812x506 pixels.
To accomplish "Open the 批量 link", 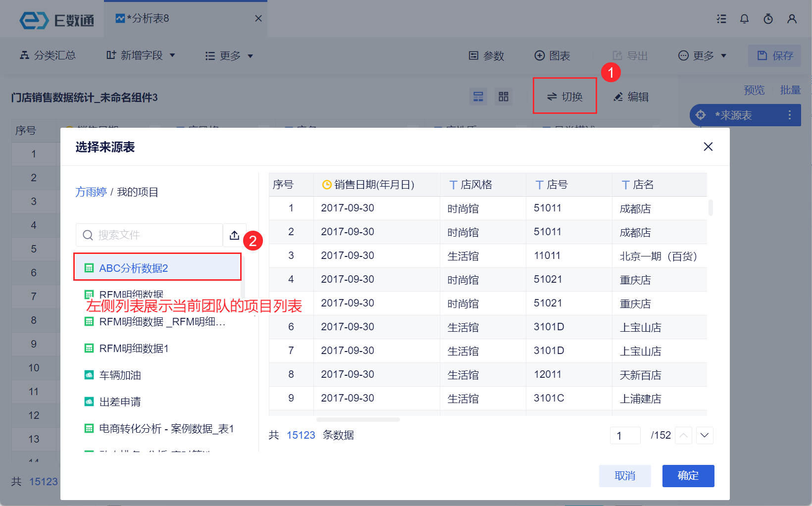I will (x=790, y=90).
